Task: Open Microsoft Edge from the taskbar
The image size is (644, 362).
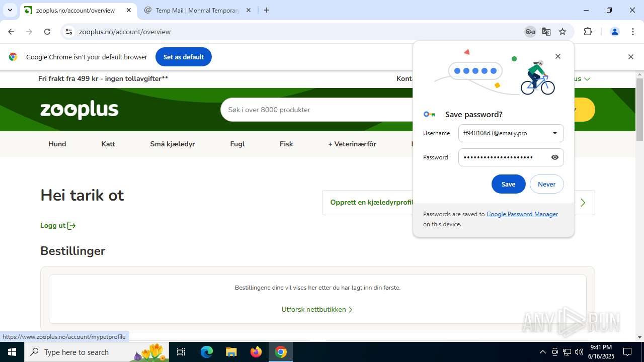Action: click(x=207, y=352)
